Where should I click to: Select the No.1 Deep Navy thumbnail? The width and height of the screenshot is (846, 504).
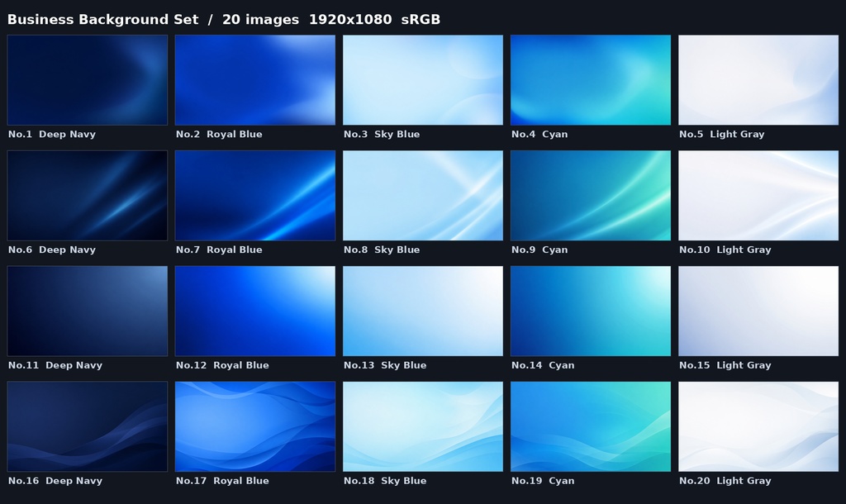(88, 80)
